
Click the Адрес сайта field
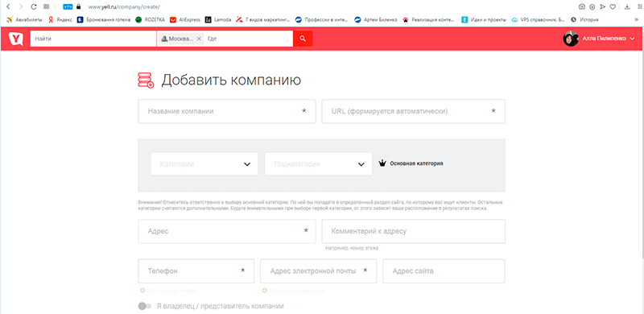pos(444,271)
